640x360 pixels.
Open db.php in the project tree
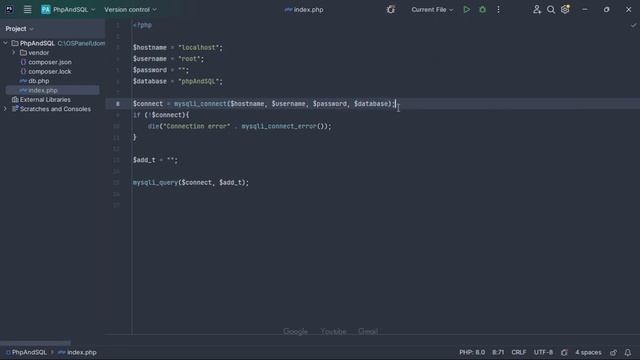38,81
